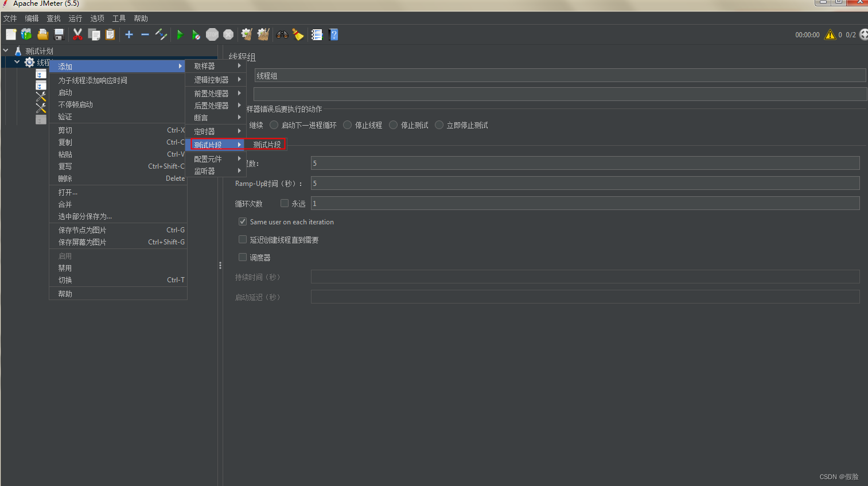Click the 测试片段 item outlined in red
Screen dimensions: 868x486
[x=267, y=145]
